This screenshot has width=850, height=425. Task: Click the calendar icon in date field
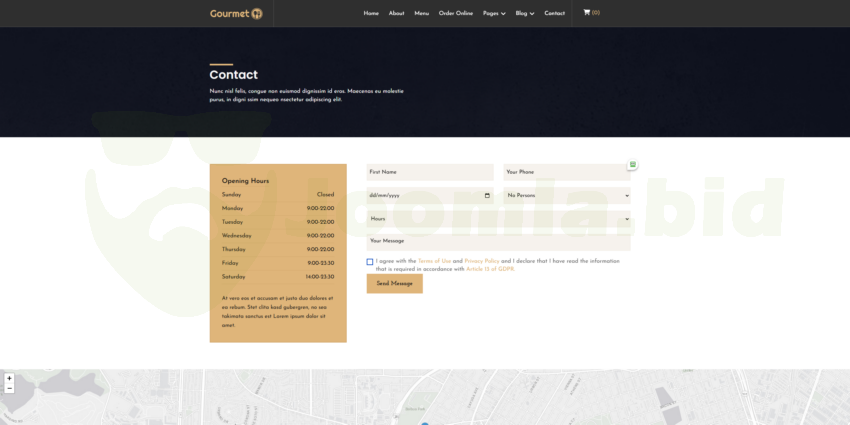[487, 195]
